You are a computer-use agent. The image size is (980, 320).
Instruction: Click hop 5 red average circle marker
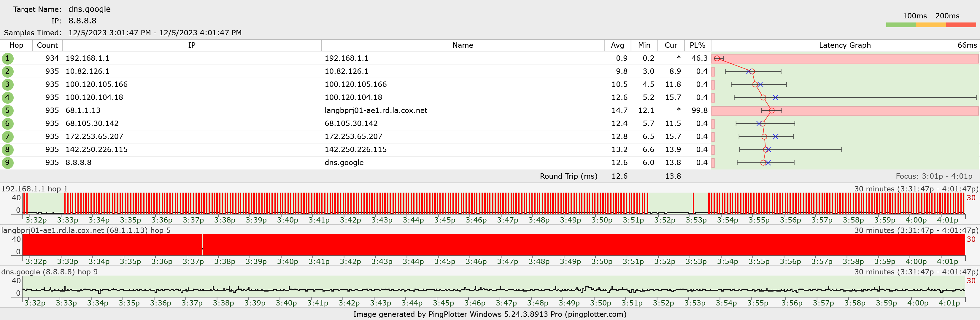pos(771,111)
